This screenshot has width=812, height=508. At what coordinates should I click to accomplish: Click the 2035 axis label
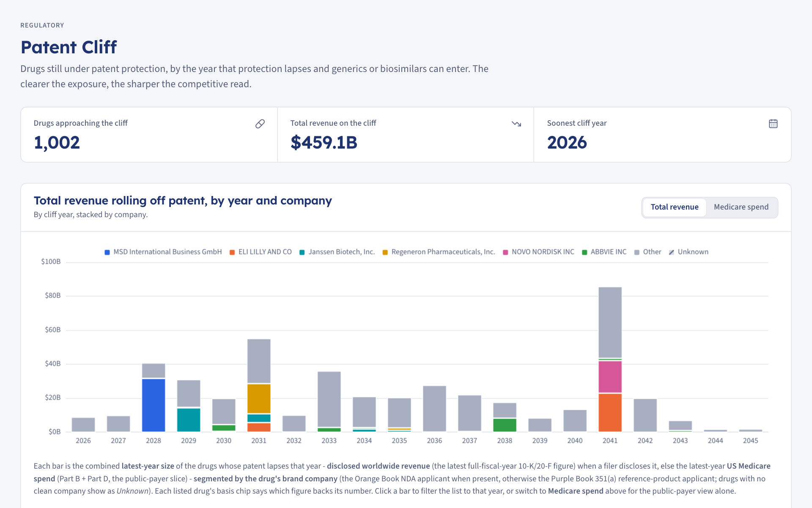point(399,441)
